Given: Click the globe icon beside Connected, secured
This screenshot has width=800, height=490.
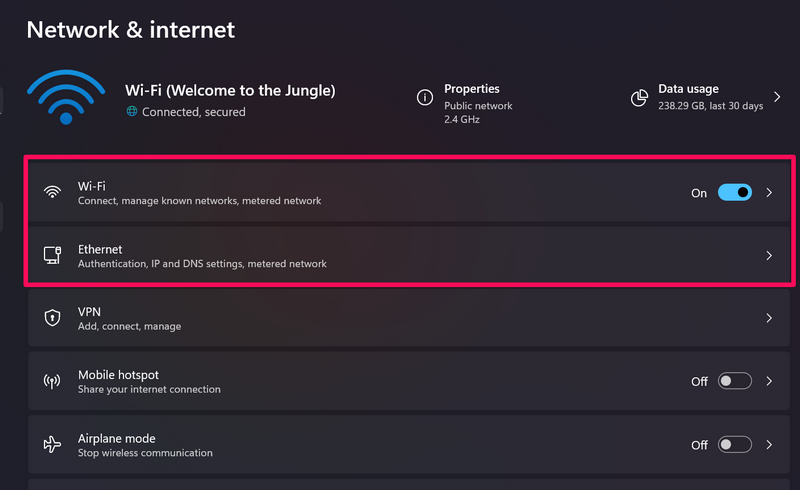Looking at the screenshot, I should (x=132, y=112).
